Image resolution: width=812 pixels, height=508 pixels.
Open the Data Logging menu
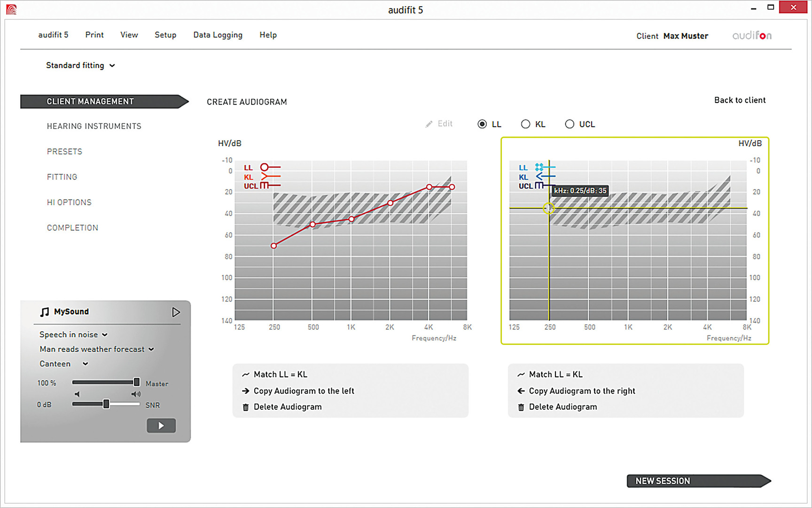(218, 35)
